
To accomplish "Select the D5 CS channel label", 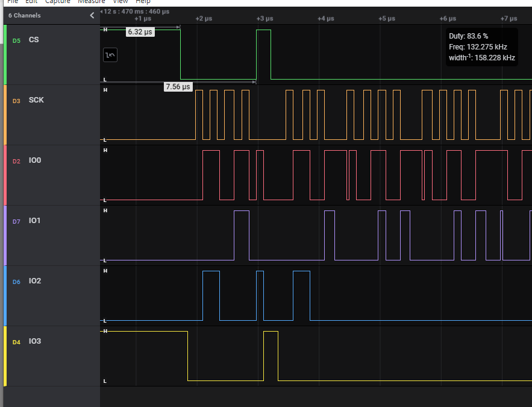I will [26, 40].
